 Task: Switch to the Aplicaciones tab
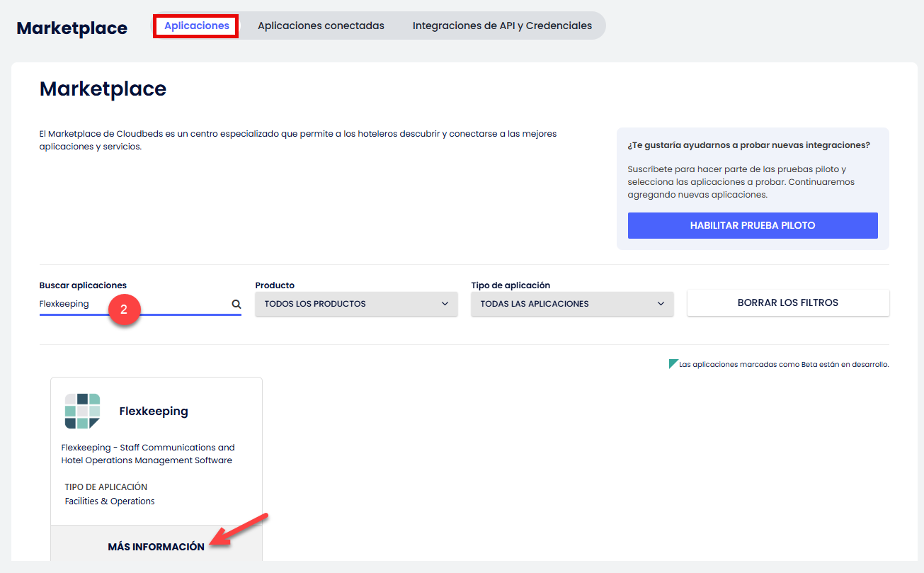[x=197, y=25]
